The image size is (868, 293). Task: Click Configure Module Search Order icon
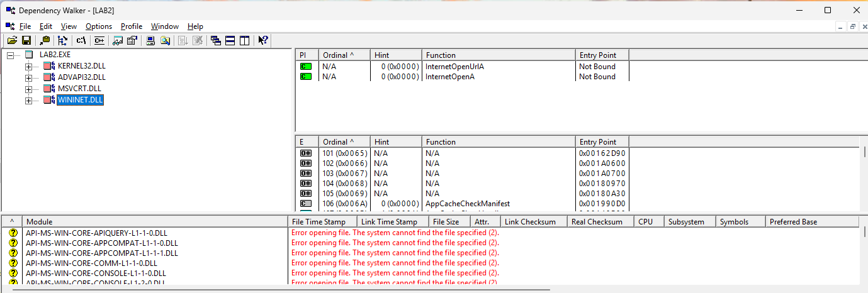pyautogui.click(x=165, y=40)
